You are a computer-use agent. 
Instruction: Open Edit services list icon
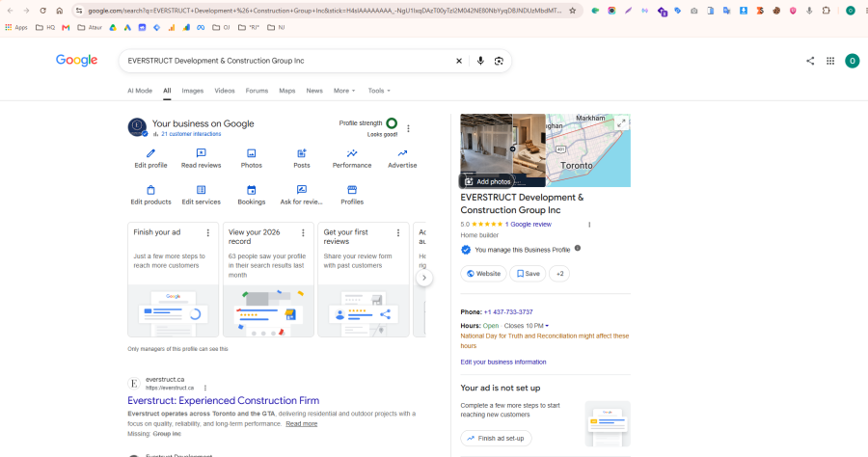(x=201, y=190)
